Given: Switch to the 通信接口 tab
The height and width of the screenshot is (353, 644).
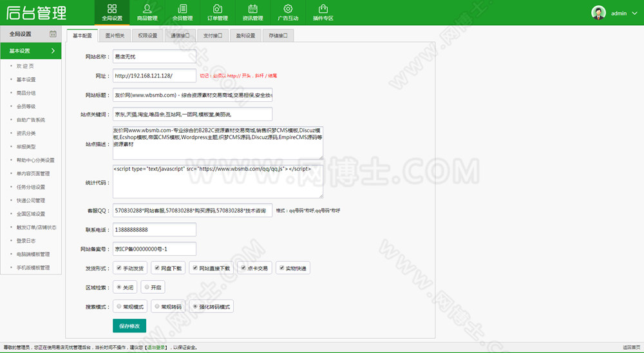Looking at the screenshot, I should click(x=180, y=36).
